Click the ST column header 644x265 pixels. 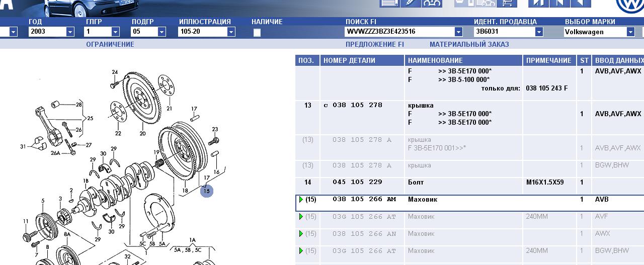pos(584,60)
